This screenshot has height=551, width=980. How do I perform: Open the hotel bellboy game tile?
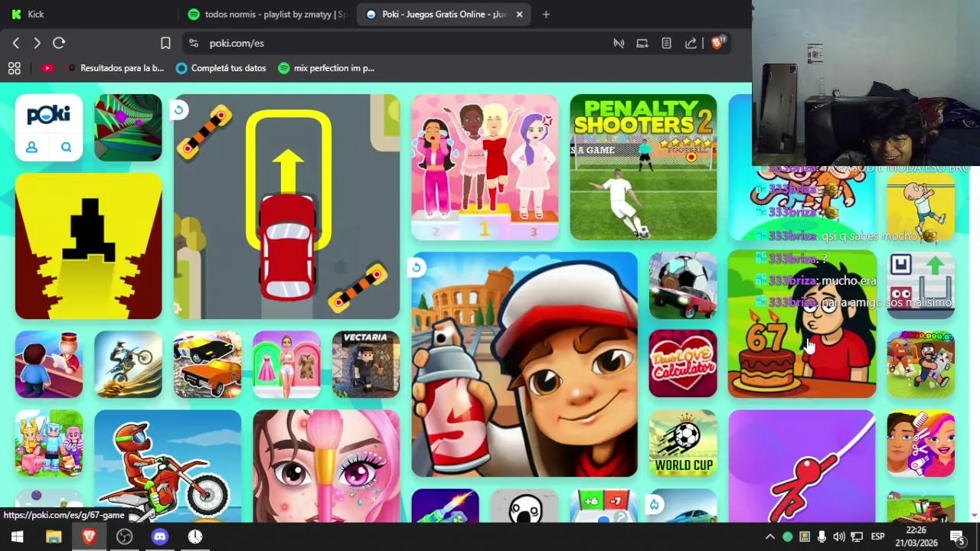tap(49, 364)
